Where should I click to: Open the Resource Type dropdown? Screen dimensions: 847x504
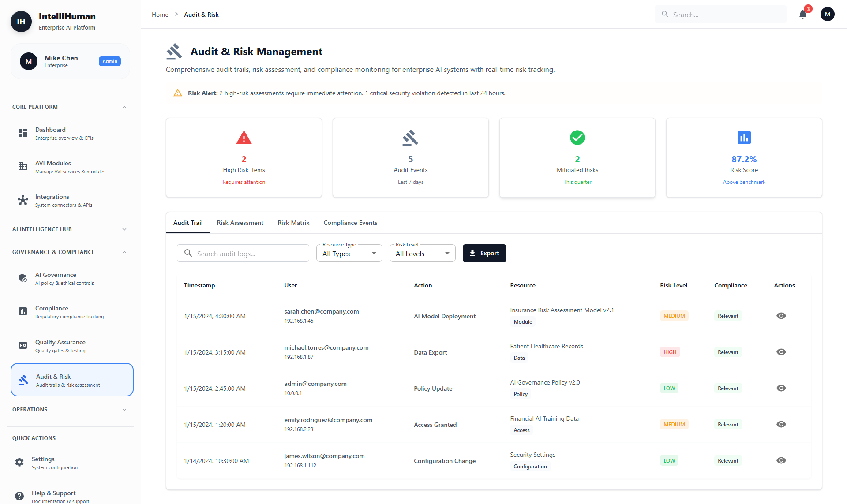[349, 253]
